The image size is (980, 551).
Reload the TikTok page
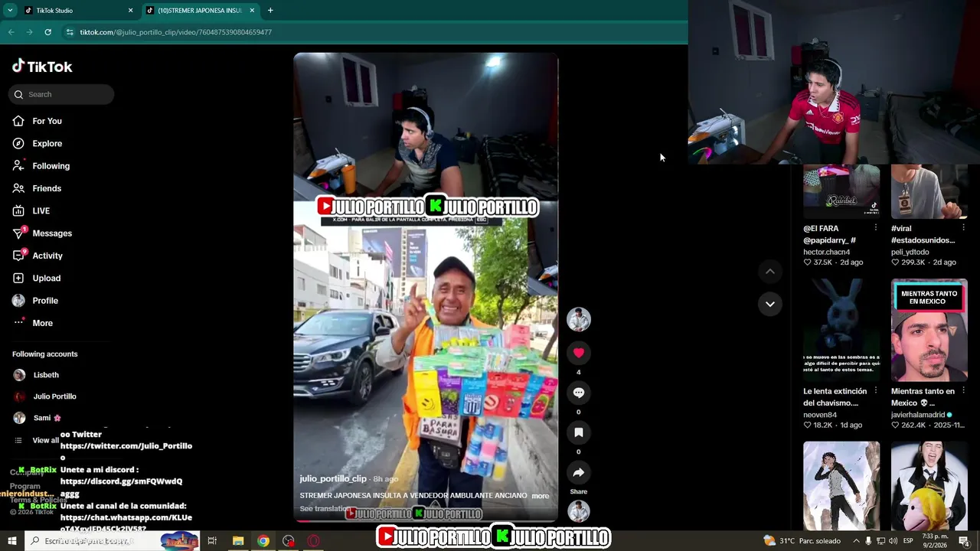tap(47, 32)
